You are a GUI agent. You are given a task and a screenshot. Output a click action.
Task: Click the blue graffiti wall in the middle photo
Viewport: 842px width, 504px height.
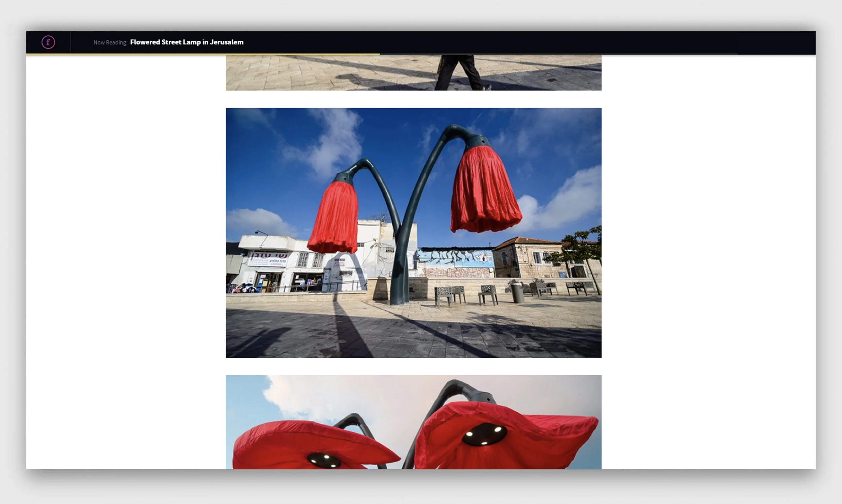pos(455,258)
